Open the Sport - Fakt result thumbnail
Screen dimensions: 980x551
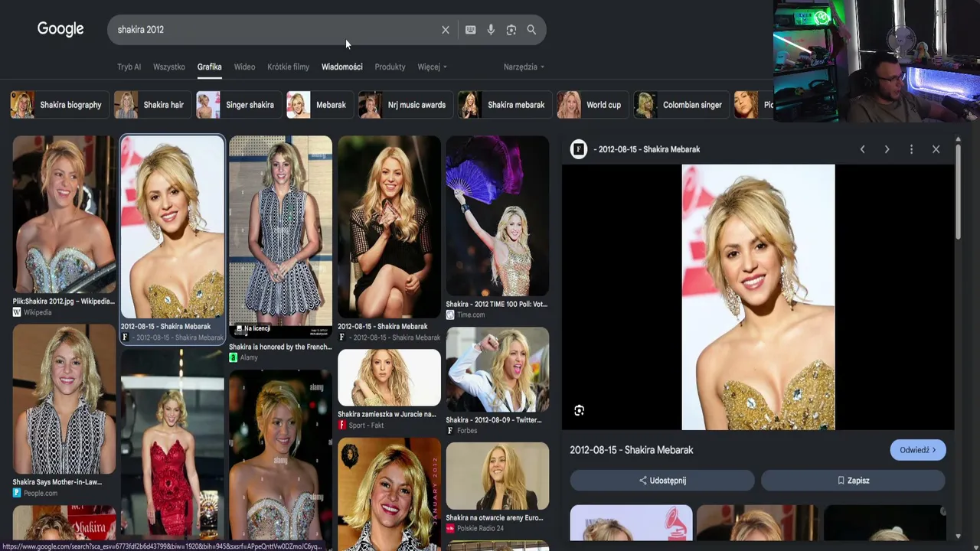click(x=389, y=378)
